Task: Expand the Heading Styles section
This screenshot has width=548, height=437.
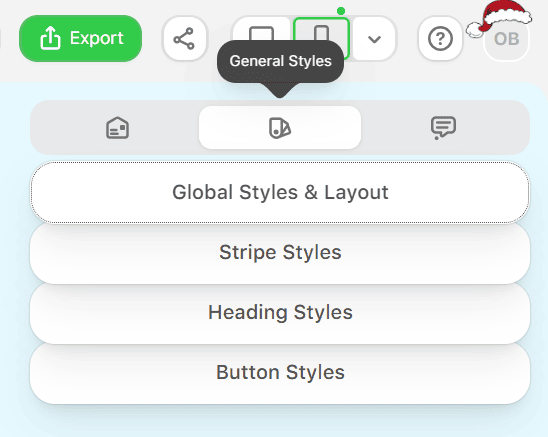Action: click(x=280, y=313)
